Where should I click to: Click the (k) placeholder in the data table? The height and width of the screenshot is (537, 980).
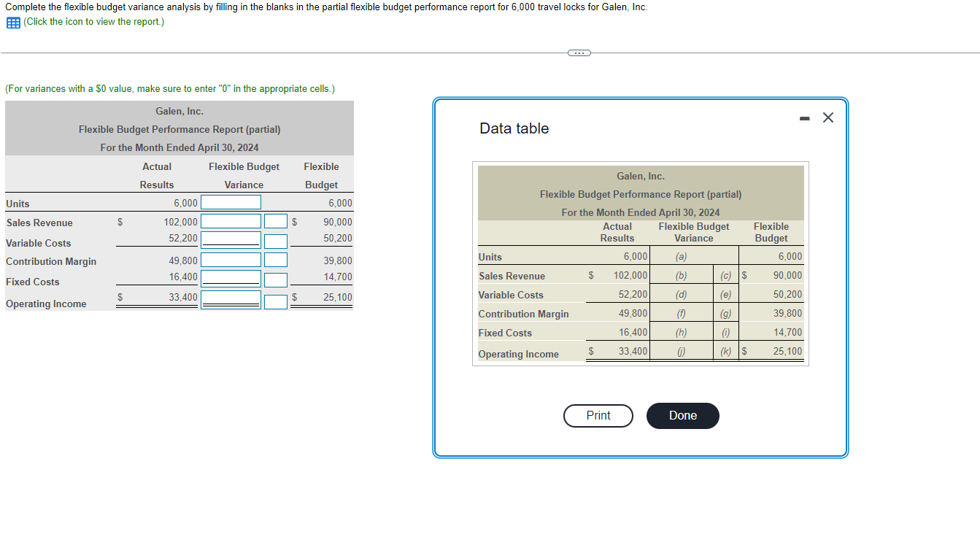coord(726,352)
